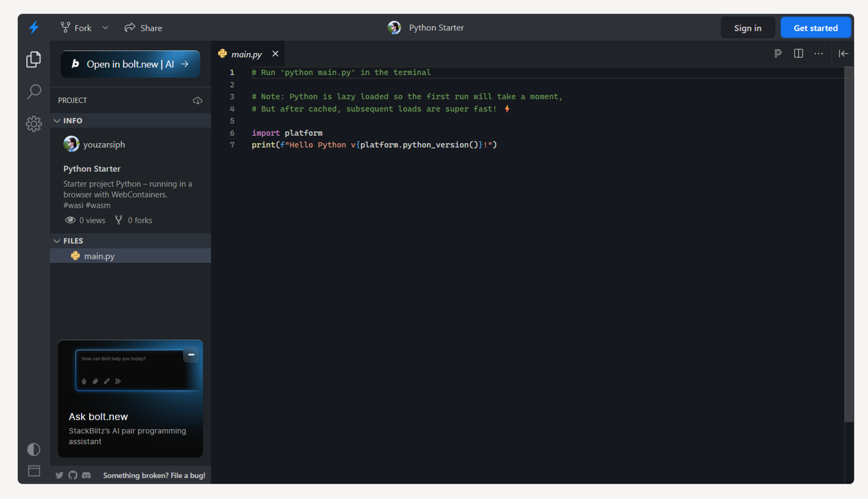This screenshot has height=499, width=868.
Task: Open the Fork options dropdown arrow
Action: [105, 28]
